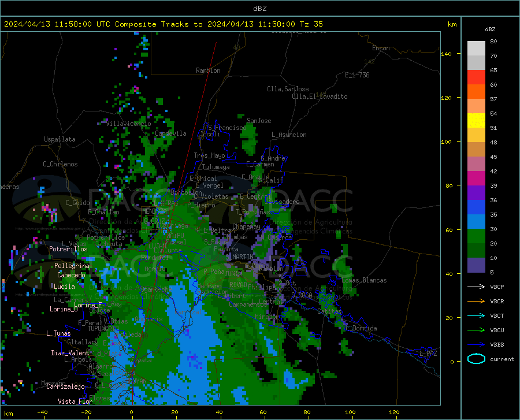520x420 pixels.
Task: Click the 'Tres_Mayo' map label
Action: (x=209, y=155)
